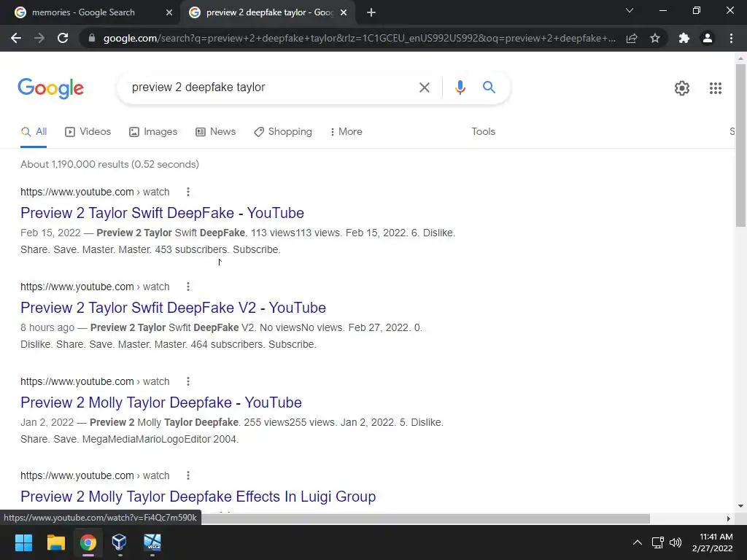Reload the current page
747x560 pixels.
point(63,38)
